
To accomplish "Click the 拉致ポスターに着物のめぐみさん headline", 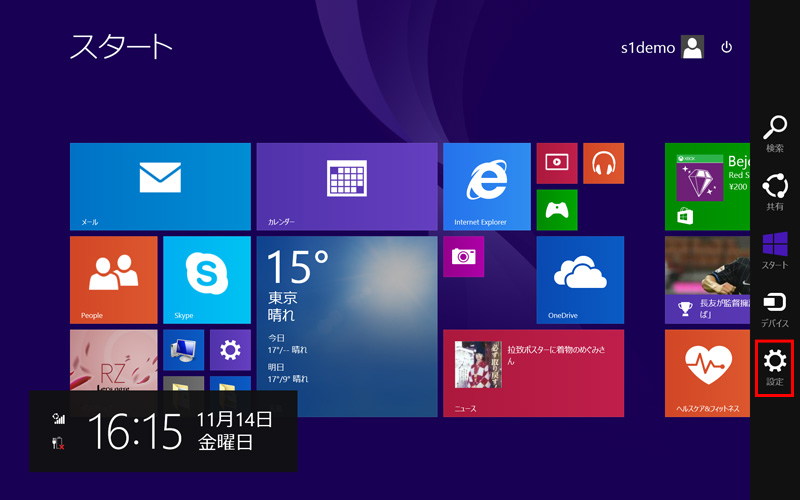I will point(557,355).
